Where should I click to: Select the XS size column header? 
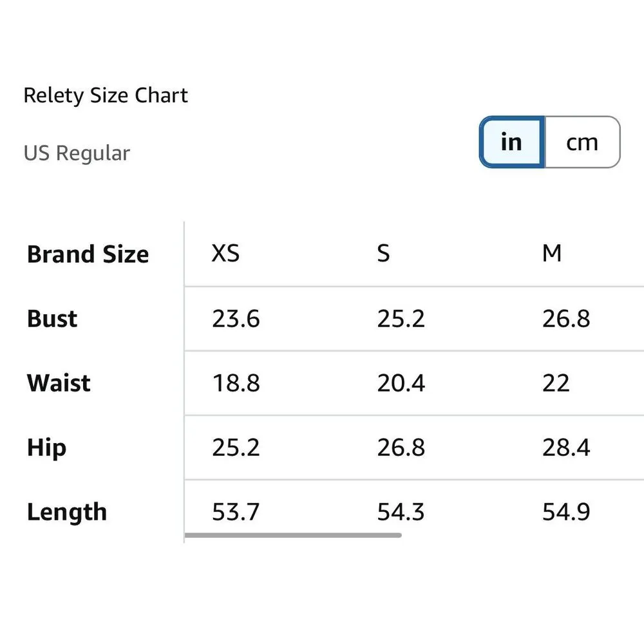coord(225,254)
